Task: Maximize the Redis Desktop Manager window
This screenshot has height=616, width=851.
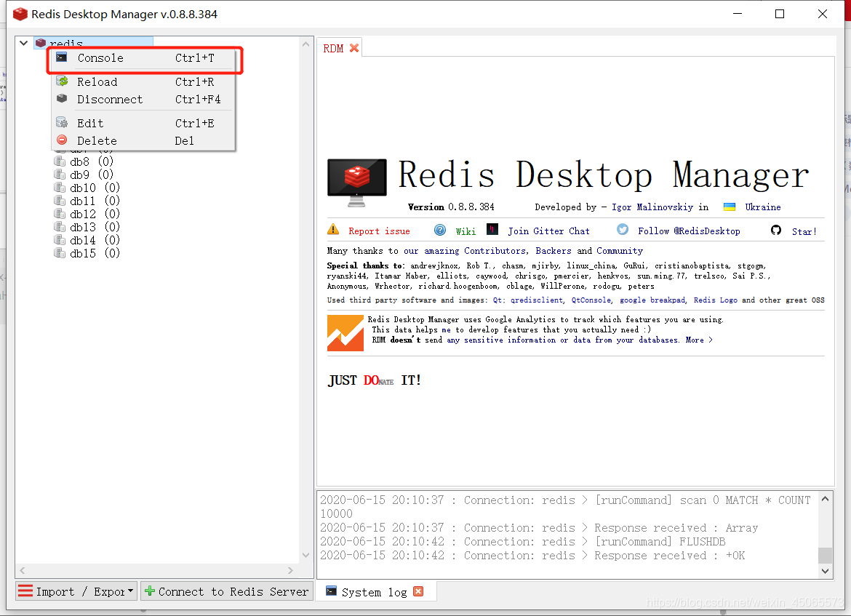Action: click(x=780, y=14)
